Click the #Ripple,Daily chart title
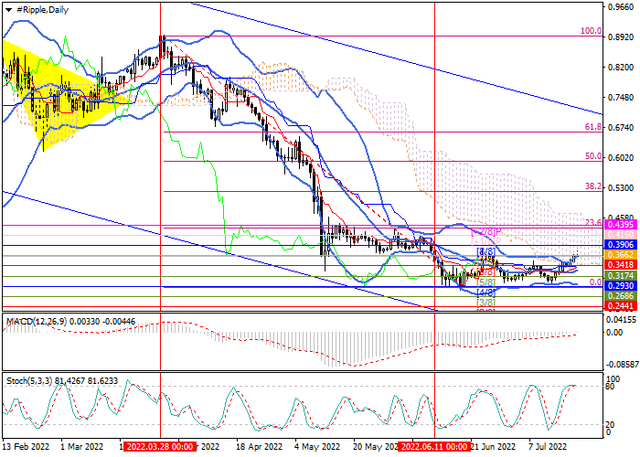 42,9
